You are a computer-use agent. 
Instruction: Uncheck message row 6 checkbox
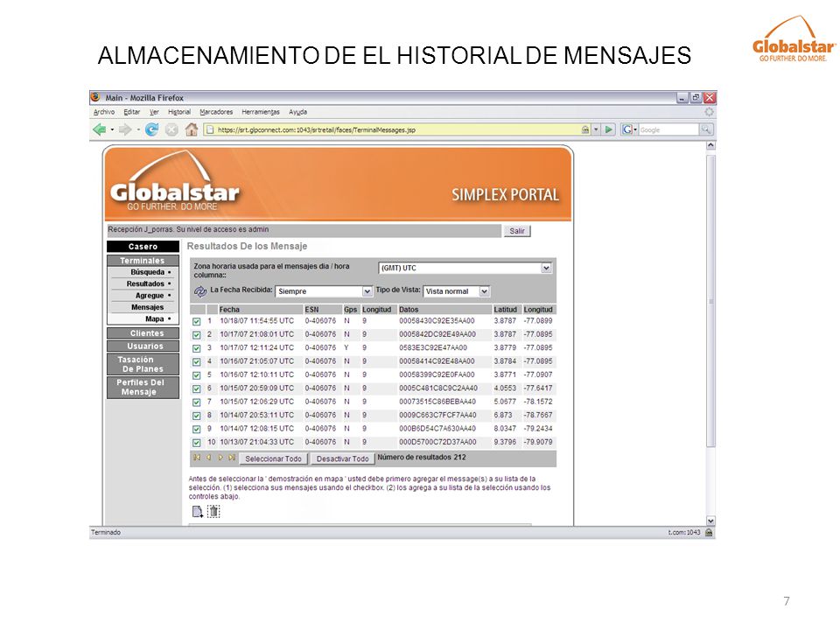(x=197, y=388)
